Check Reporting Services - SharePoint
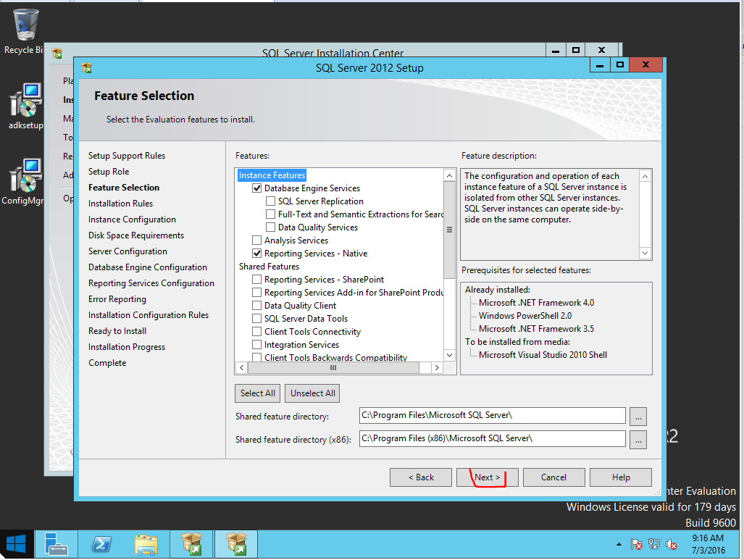Image resolution: width=744 pixels, height=560 pixels. (x=256, y=280)
